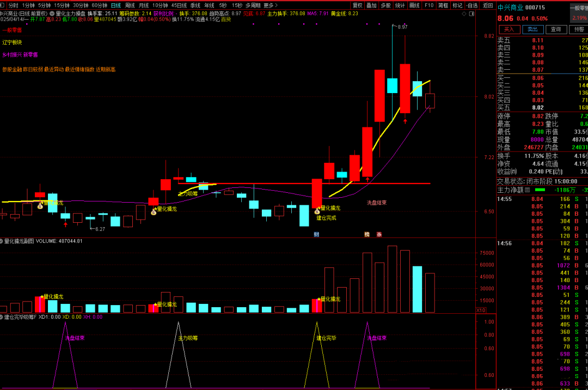Image resolution: width=588 pixels, height=390 pixels.
Task: Open the 量化擒龙副图 volume indicator settings icon
Action: (x=2, y=240)
